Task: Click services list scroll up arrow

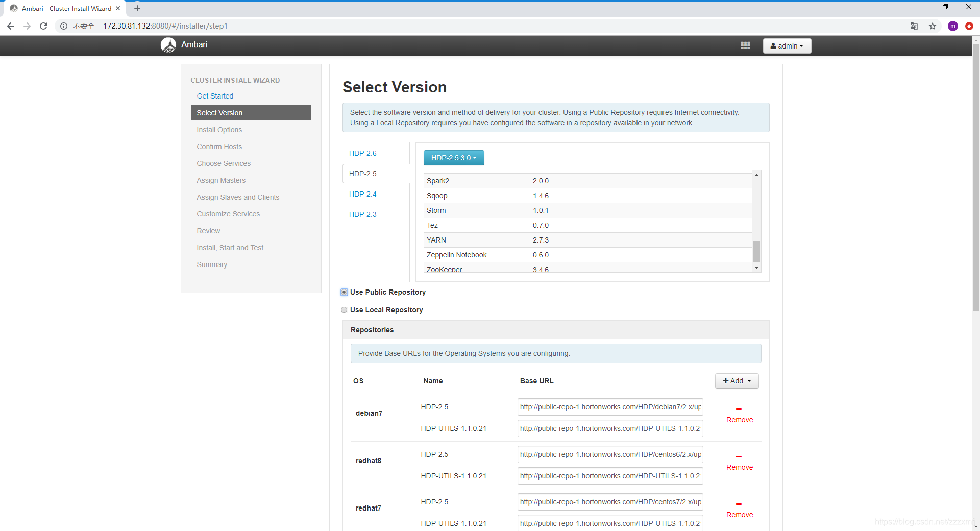Action: (756, 175)
